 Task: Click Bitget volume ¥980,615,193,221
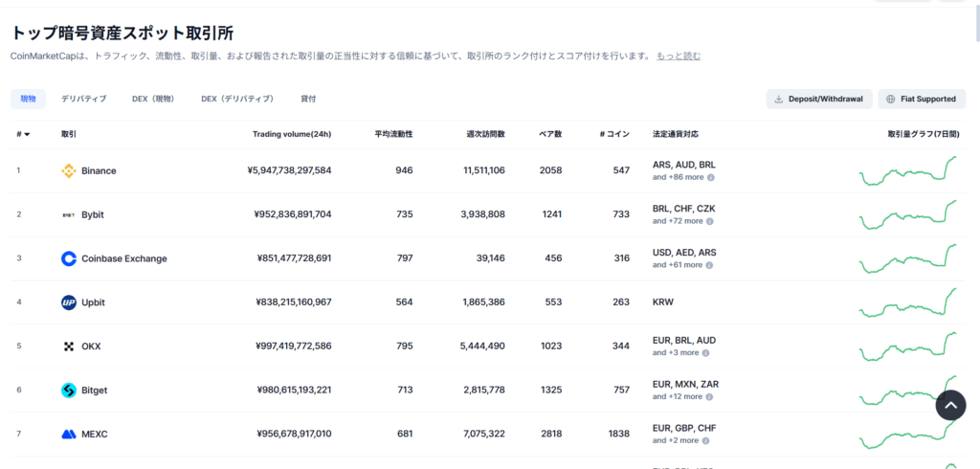coord(294,391)
